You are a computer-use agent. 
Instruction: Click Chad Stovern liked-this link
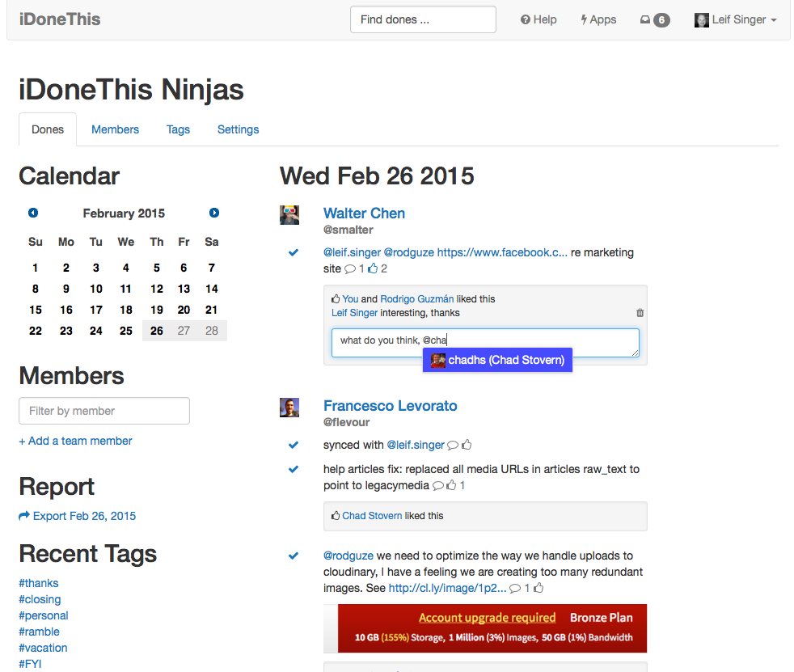pos(372,515)
